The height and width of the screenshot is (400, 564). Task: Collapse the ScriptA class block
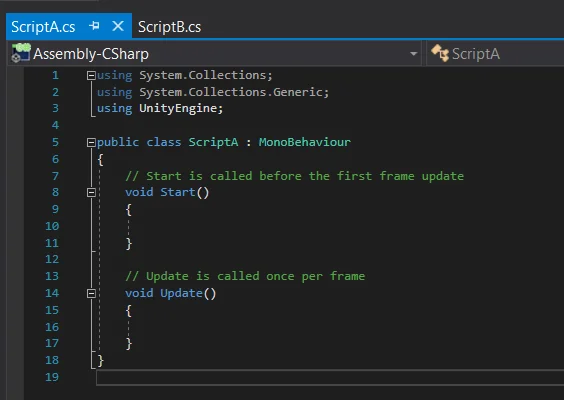click(x=91, y=142)
